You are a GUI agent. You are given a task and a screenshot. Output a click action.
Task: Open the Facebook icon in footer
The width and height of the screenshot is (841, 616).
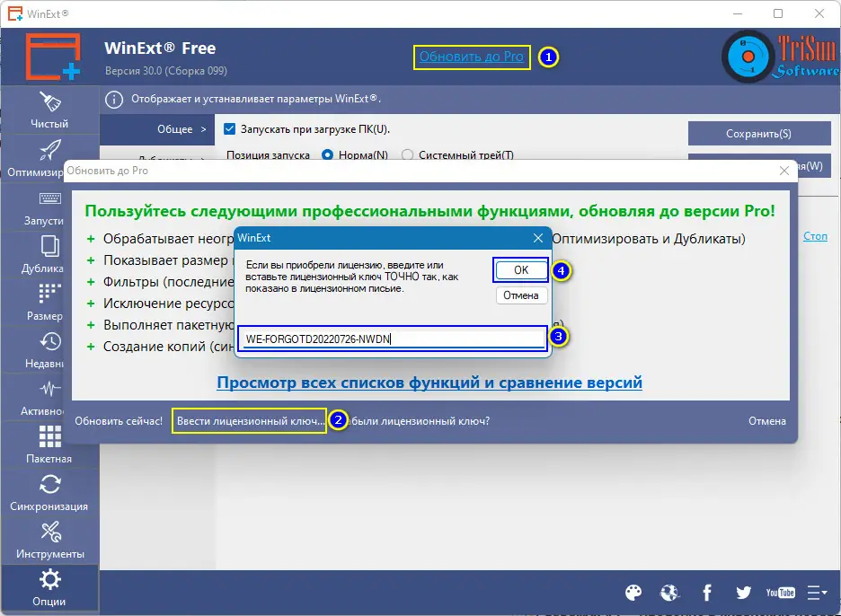[707, 593]
